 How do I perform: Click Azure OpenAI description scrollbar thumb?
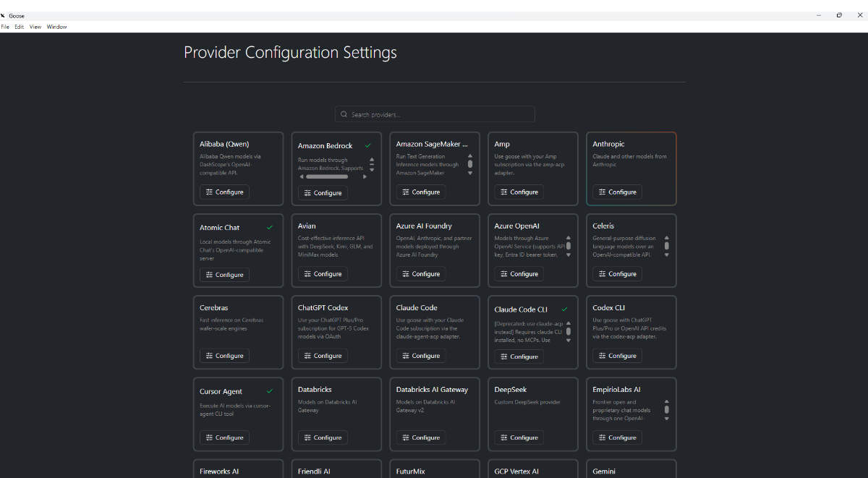tap(569, 246)
